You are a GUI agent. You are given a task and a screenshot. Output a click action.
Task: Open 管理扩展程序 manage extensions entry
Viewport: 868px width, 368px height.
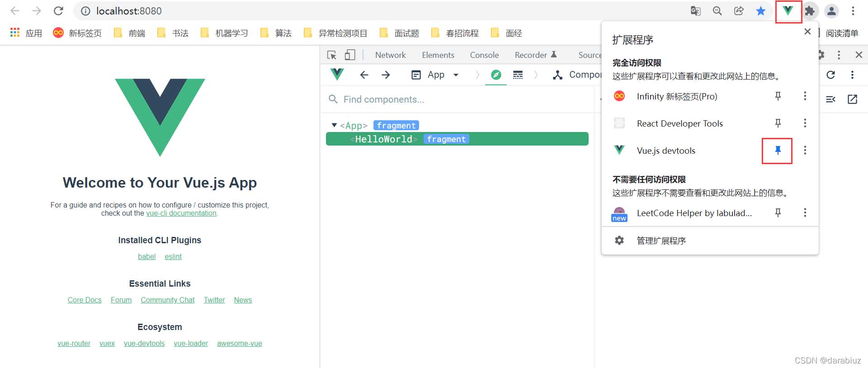pos(710,241)
